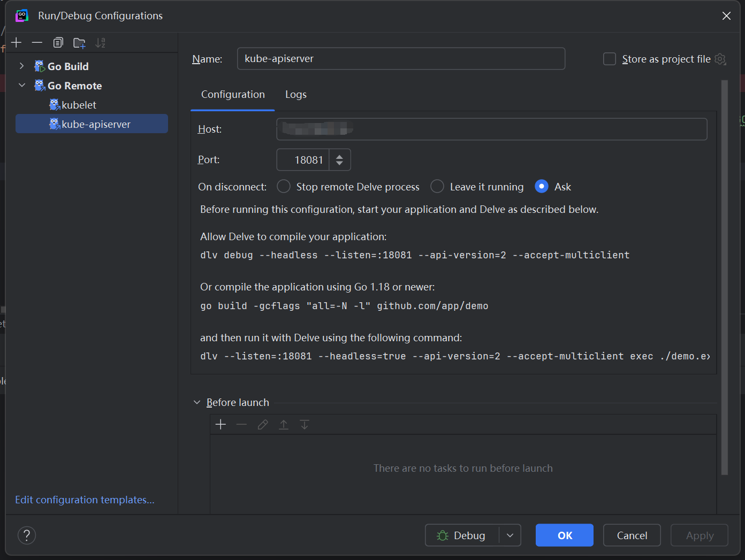The height and width of the screenshot is (560, 745).
Task: Select the Ask radio option
Action: click(x=542, y=186)
